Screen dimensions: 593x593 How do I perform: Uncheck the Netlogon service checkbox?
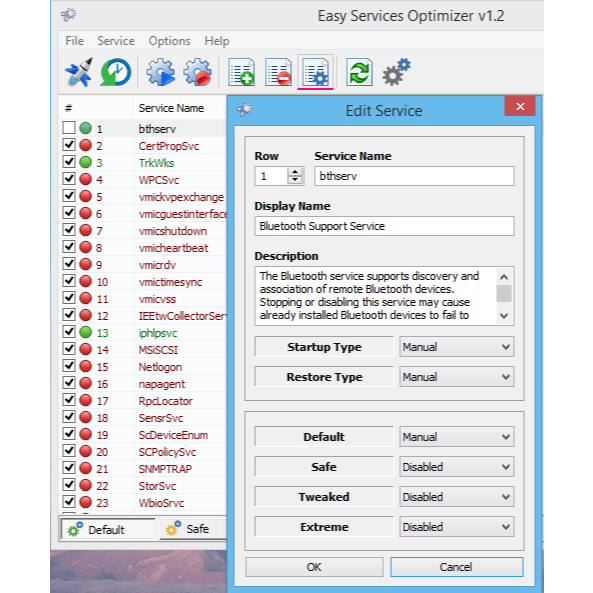tap(69, 366)
